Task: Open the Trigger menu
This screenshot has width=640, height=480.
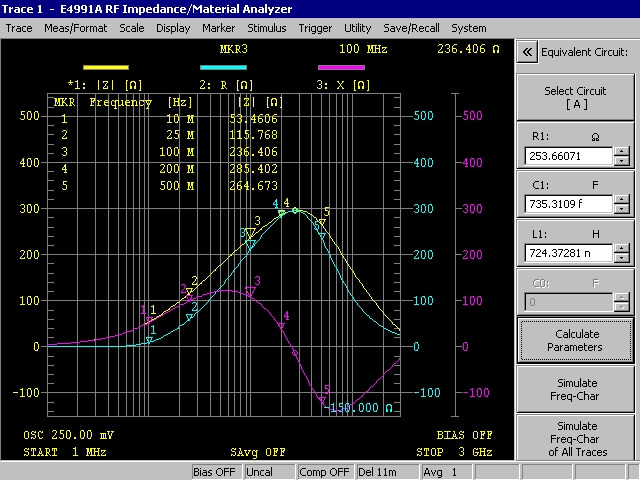Action: point(315,28)
